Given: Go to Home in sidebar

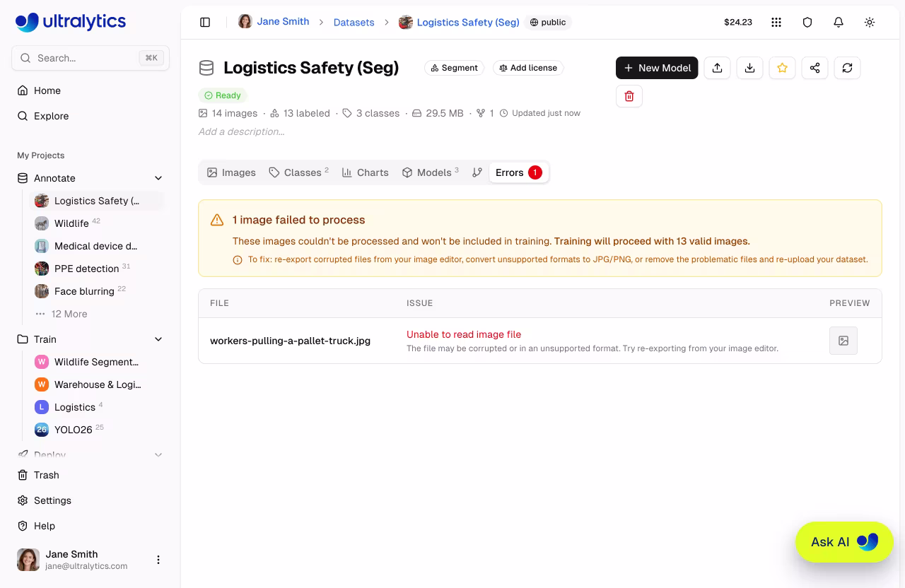Looking at the screenshot, I should point(90,90).
